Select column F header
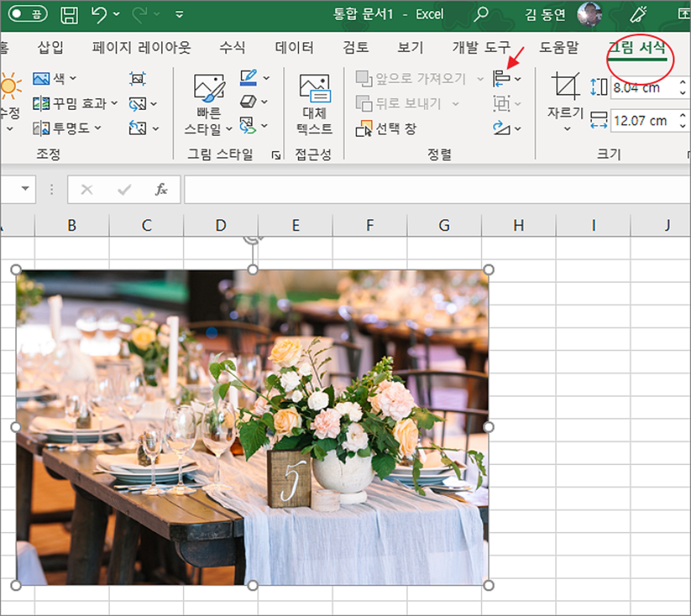The width and height of the screenshot is (691, 616). coord(370,226)
